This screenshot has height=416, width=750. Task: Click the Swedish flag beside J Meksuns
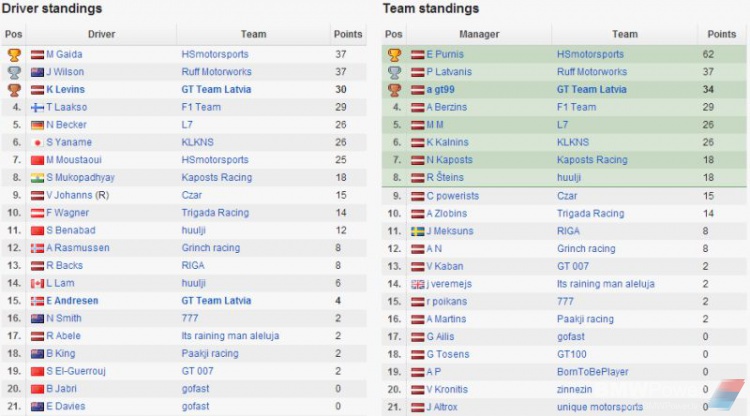pyautogui.click(x=418, y=231)
